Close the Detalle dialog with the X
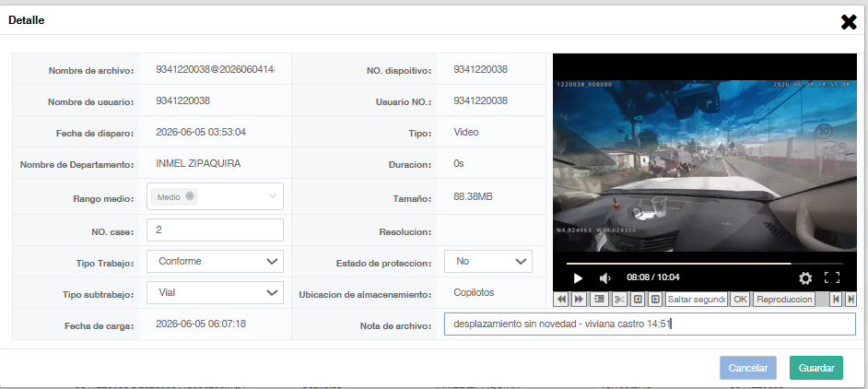 point(849,22)
